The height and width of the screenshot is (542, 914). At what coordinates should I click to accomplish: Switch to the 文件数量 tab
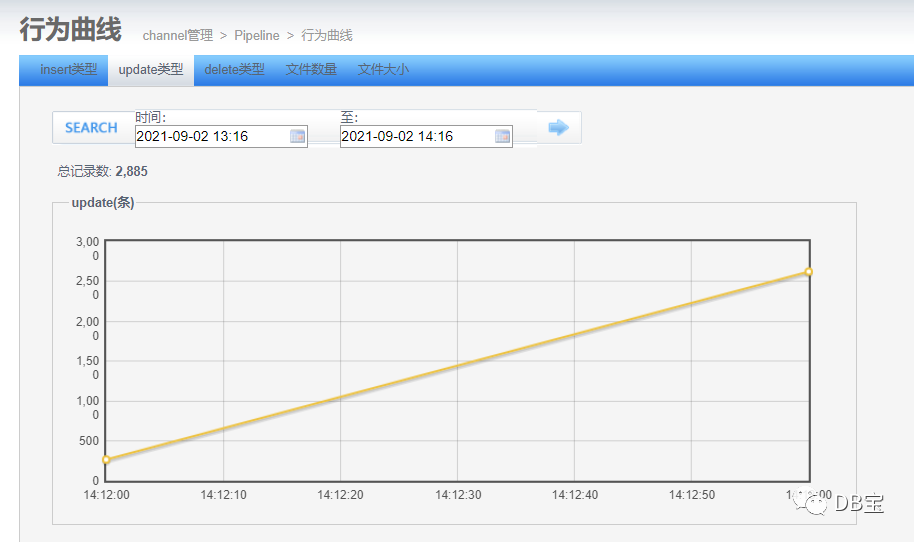click(x=311, y=69)
